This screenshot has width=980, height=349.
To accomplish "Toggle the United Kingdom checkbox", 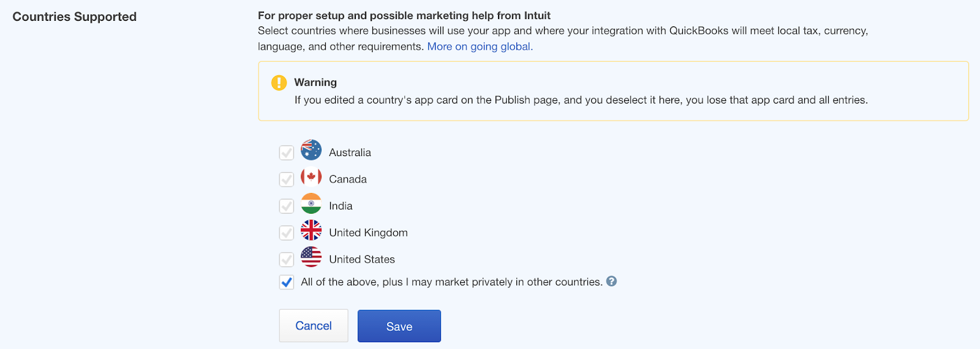I will point(287,233).
